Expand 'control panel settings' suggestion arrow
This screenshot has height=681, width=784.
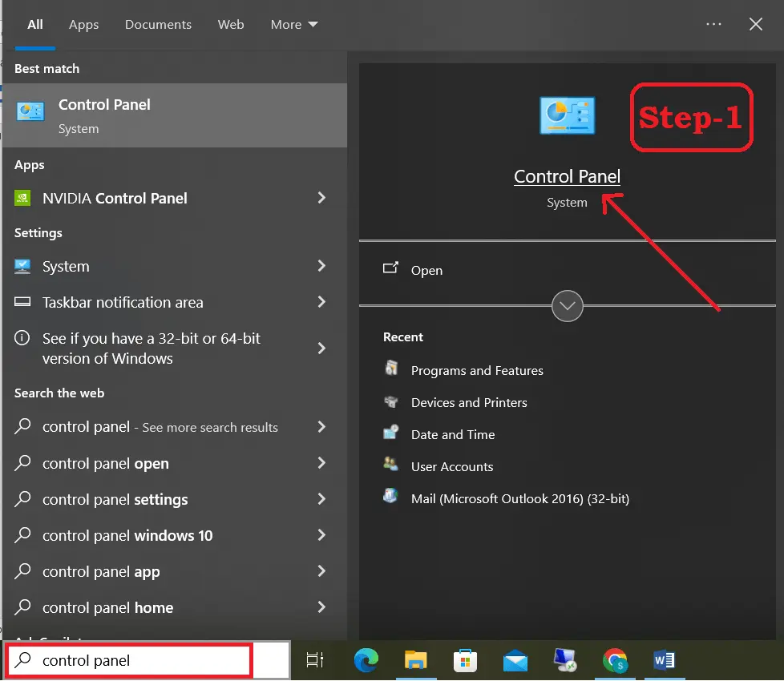[x=321, y=499]
